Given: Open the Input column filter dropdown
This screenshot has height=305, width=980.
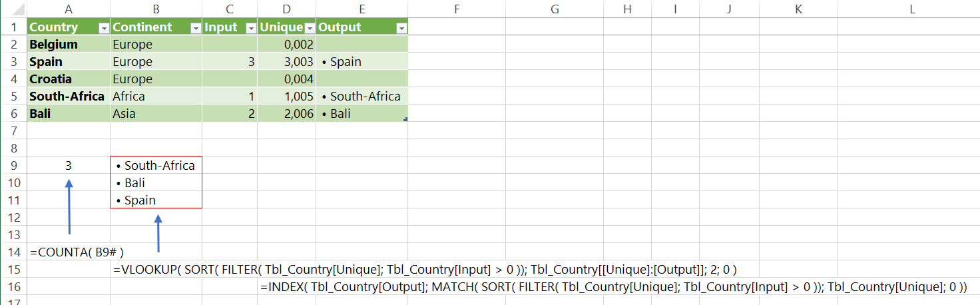Looking at the screenshot, I should [251, 28].
